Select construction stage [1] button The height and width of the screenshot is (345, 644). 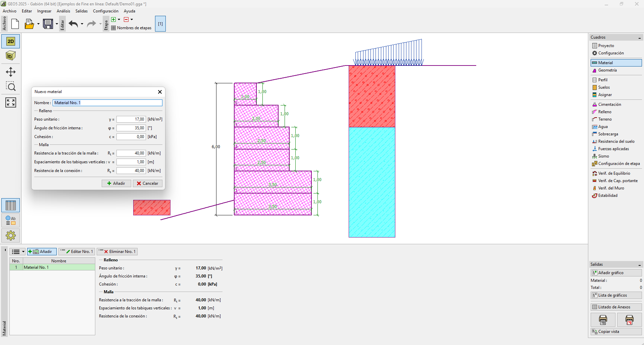tap(160, 24)
